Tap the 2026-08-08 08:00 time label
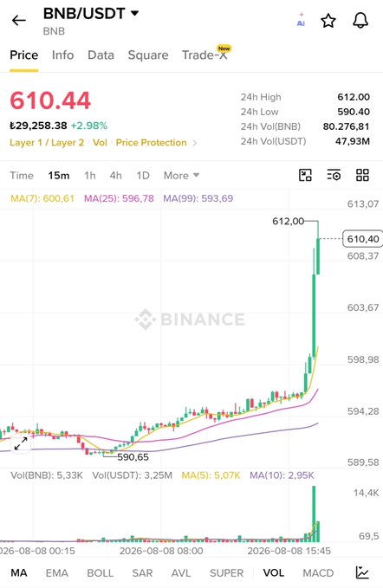The height and width of the screenshot is (588, 383). pyautogui.click(x=161, y=551)
